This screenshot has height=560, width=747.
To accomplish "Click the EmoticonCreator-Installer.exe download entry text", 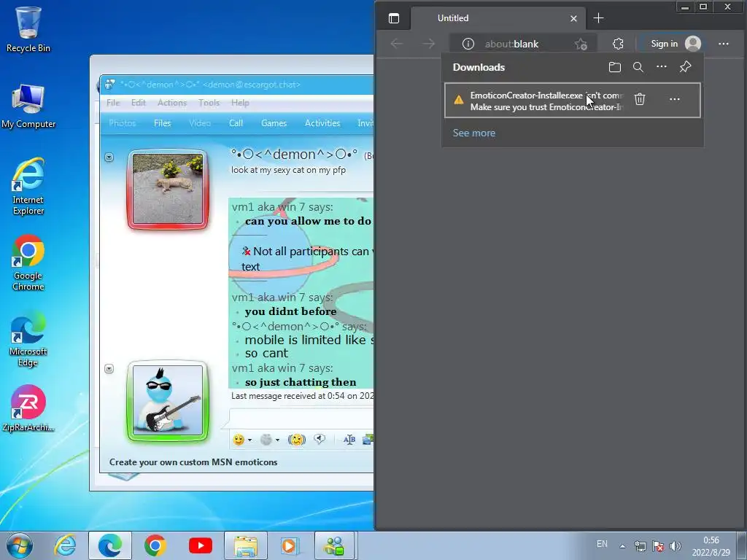I will point(546,101).
